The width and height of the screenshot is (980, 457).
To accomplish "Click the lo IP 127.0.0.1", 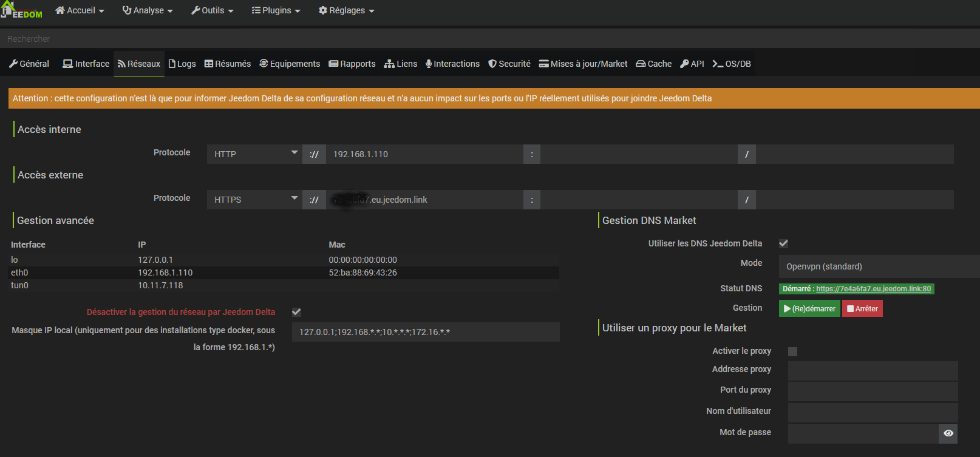I will click(x=155, y=260).
